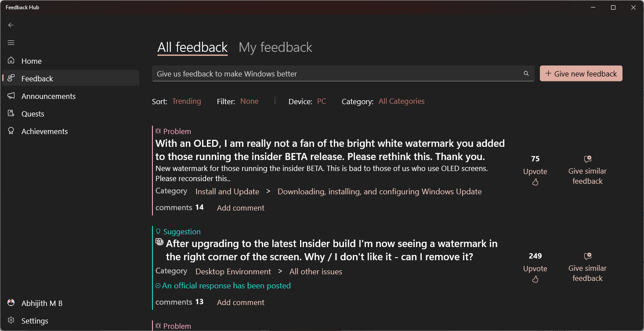This screenshot has height=331, width=644.
Task: Select the All feedback tab
Action: click(192, 47)
